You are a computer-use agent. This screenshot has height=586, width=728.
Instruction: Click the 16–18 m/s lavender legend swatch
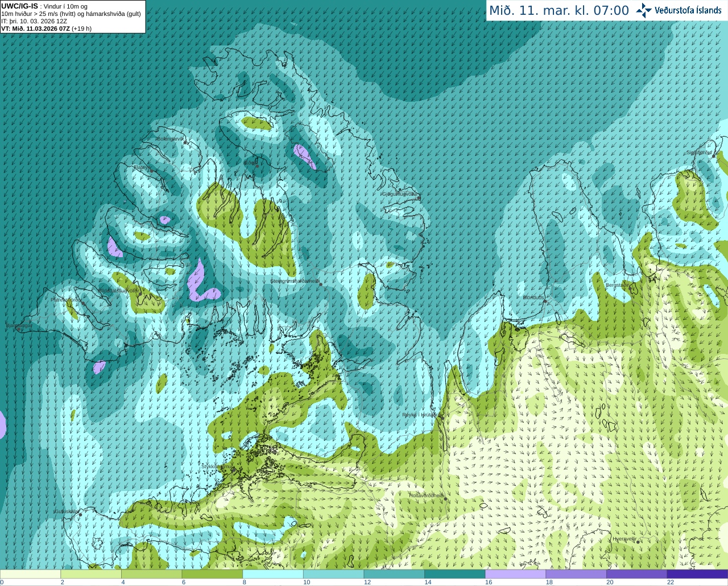point(516,574)
